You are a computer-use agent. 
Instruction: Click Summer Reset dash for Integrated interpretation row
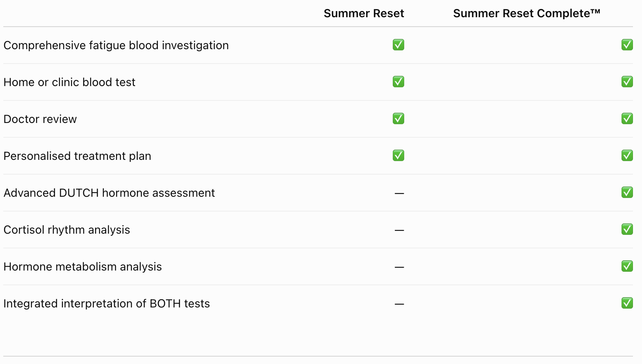coord(399,304)
